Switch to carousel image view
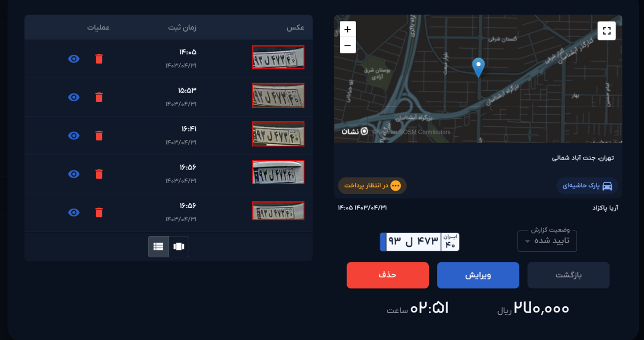 point(179,246)
